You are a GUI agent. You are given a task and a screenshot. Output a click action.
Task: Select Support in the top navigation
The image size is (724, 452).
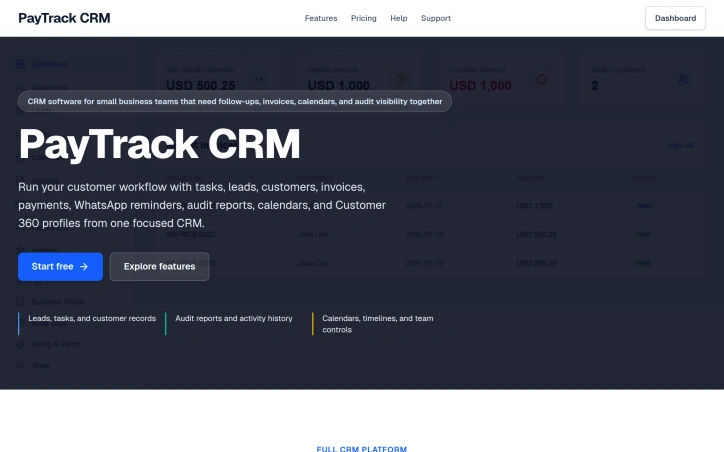tap(436, 18)
